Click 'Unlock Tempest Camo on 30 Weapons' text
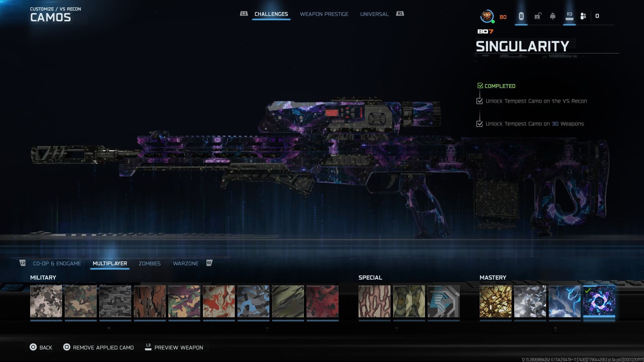 pyautogui.click(x=535, y=124)
